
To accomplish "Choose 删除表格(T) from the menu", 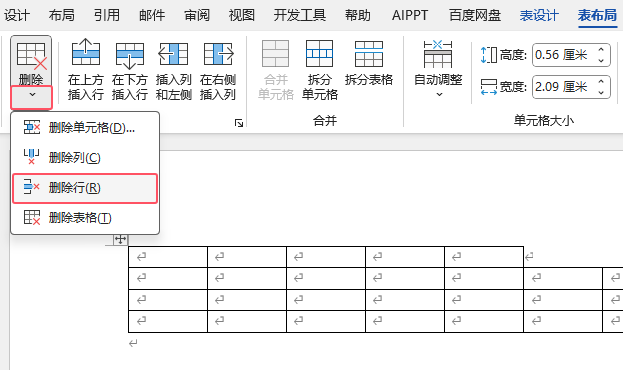I will (x=85, y=218).
